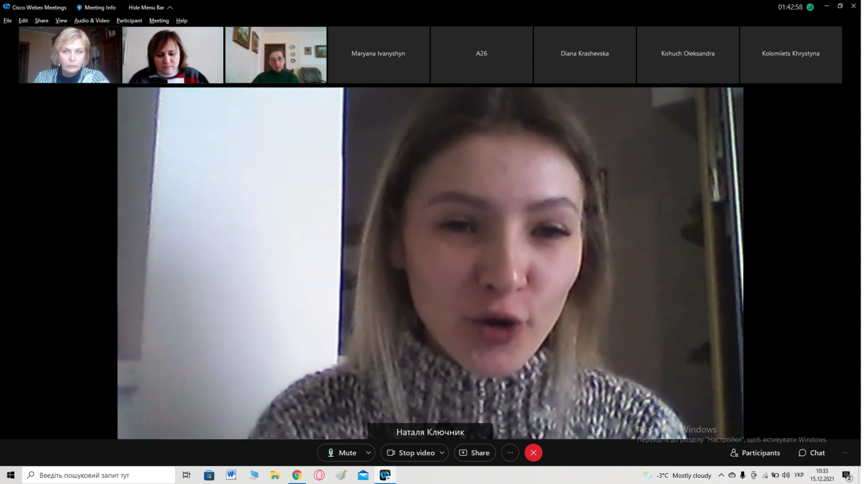The image size is (868, 484).
Task: Open the Task View taskbar icon
Action: (186, 475)
